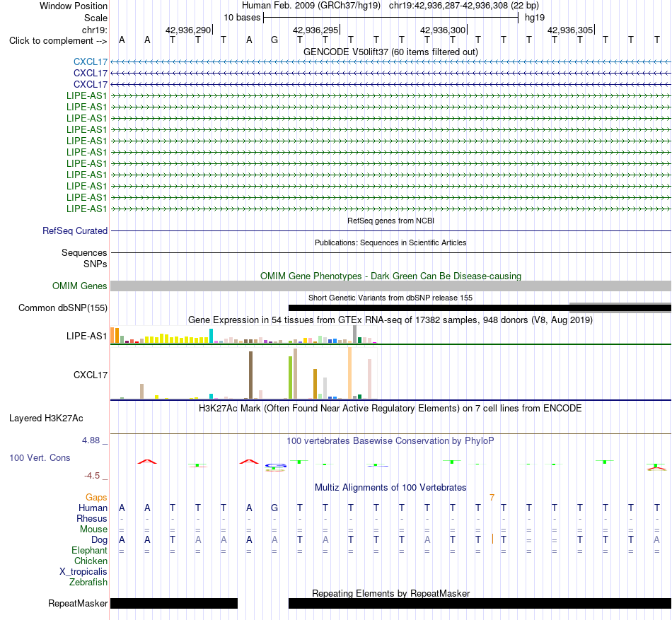Open the GTEx Gene Expression track title
The width and height of the screenshot is (672, 620).
pos(390,320)
